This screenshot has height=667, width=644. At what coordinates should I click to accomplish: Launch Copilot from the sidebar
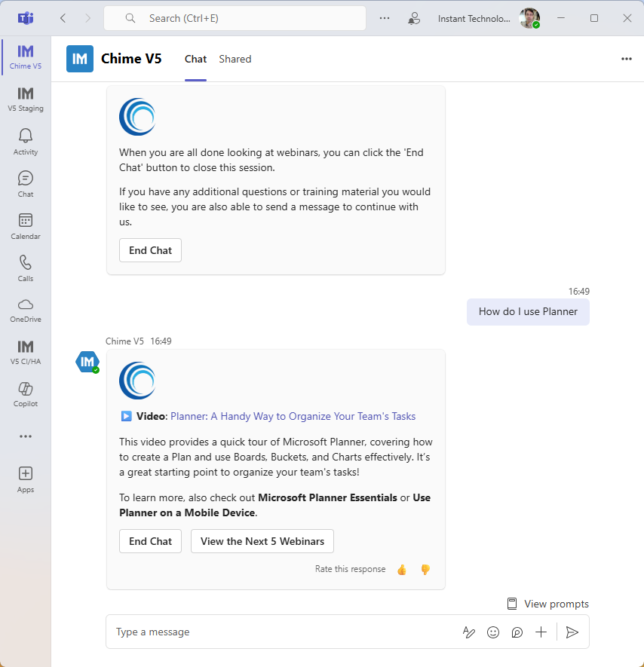coord(26,395)
